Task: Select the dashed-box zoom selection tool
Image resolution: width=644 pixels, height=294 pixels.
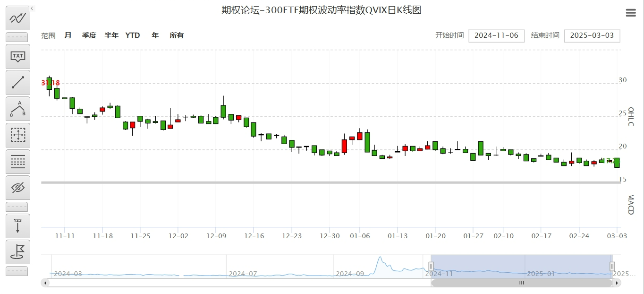Action: click(17, 135)
